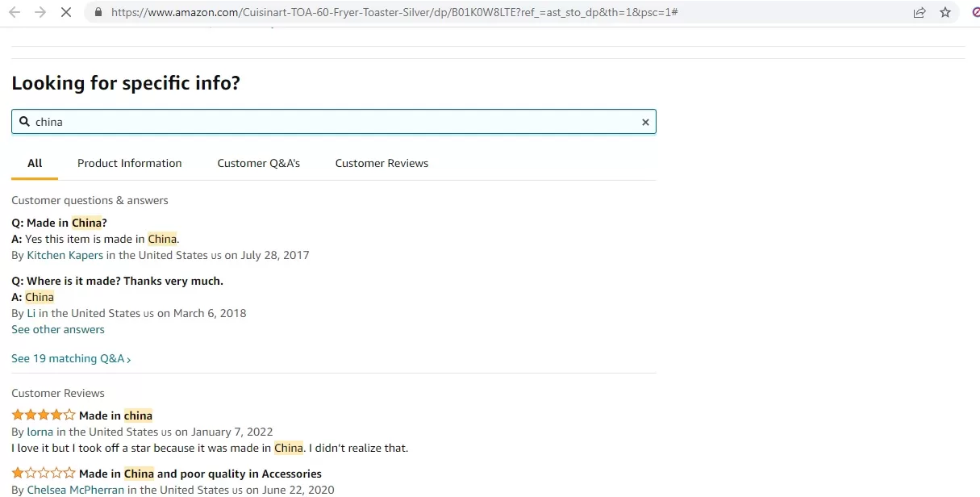The image size is (980, 497).
Task: Open Kitchen Kapers profile link
Action: [x=65, y=255]
